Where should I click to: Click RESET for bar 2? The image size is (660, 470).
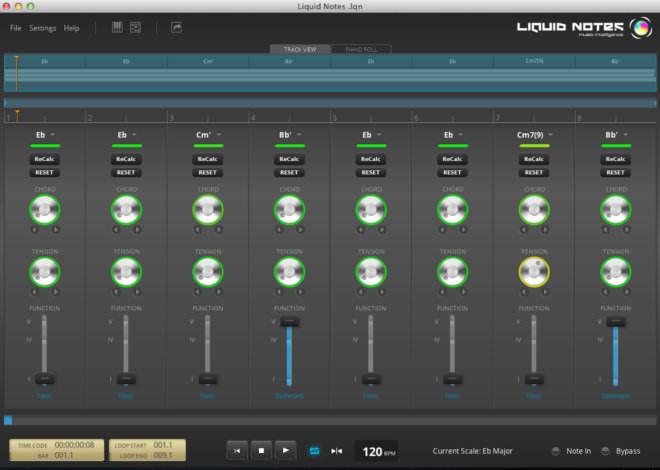126,173
